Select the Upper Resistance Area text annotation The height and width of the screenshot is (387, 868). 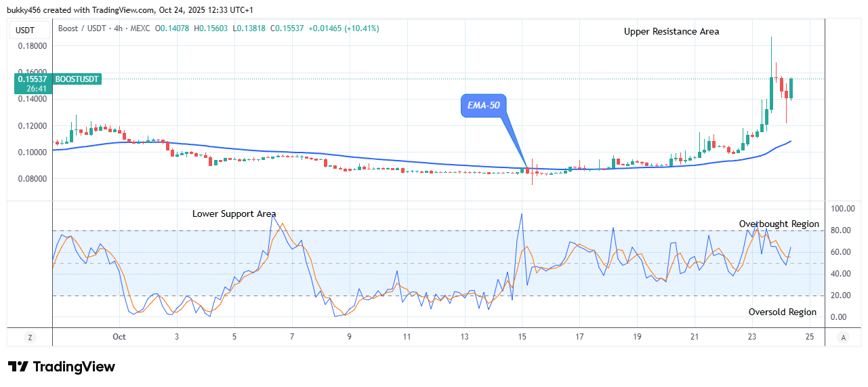pyautogui.click(x=671, y=31)
